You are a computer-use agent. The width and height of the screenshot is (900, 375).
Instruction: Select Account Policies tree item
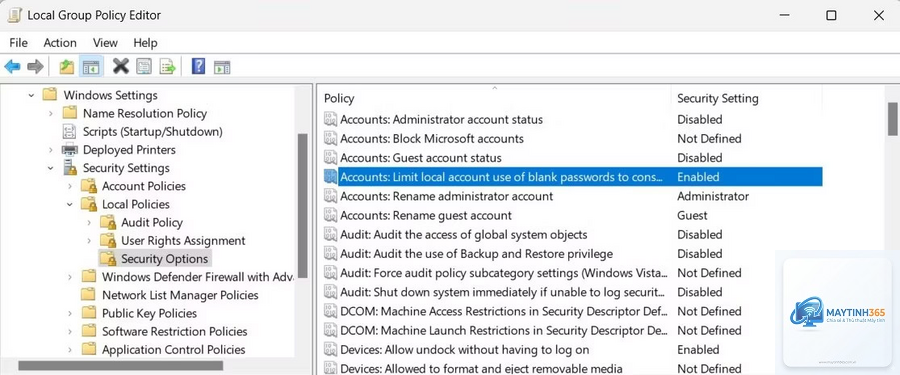click(143, 186)
